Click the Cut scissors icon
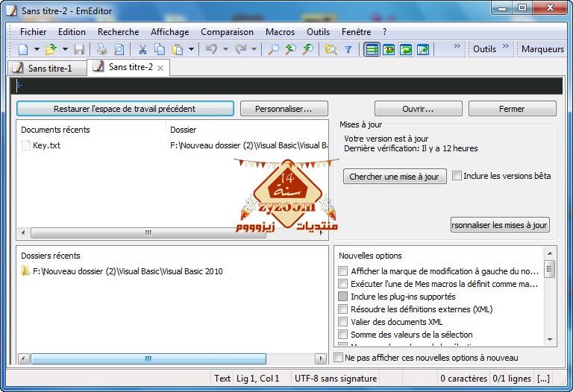Screen dimensions: 573x392 click(143, 49)
